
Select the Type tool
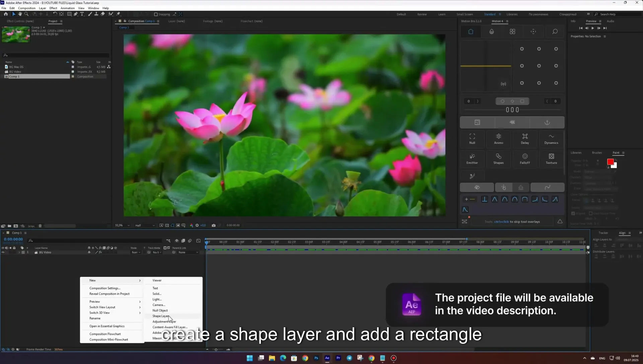point(82,14)
